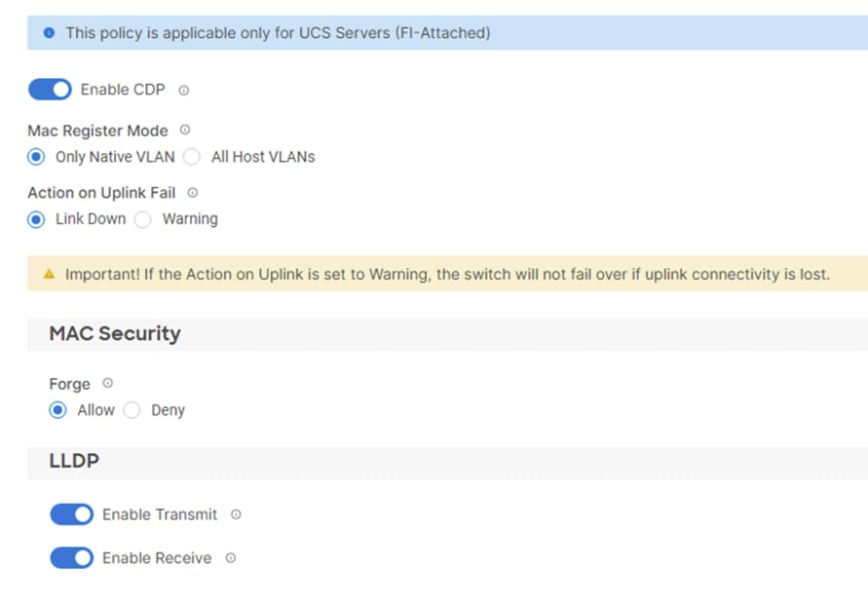Turn off the LLDP Enable Transmit switch
The height and width of the screenshot is (609, 868).
71,514
